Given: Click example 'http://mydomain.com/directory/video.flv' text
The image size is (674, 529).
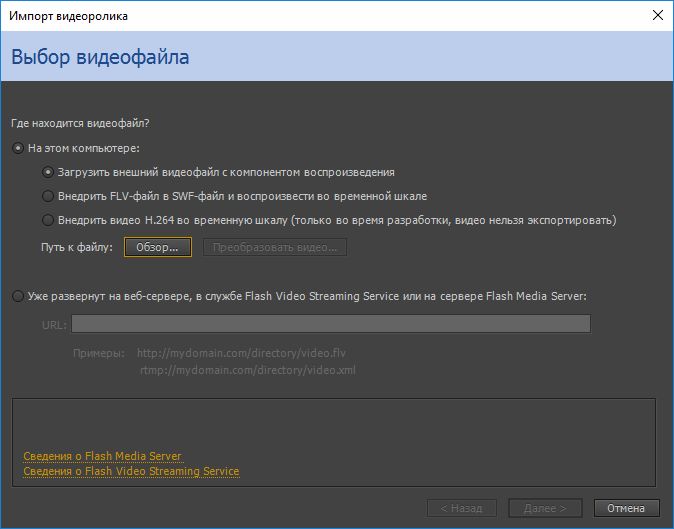Looking at the screenshot, I should click(x=241, y=353).
